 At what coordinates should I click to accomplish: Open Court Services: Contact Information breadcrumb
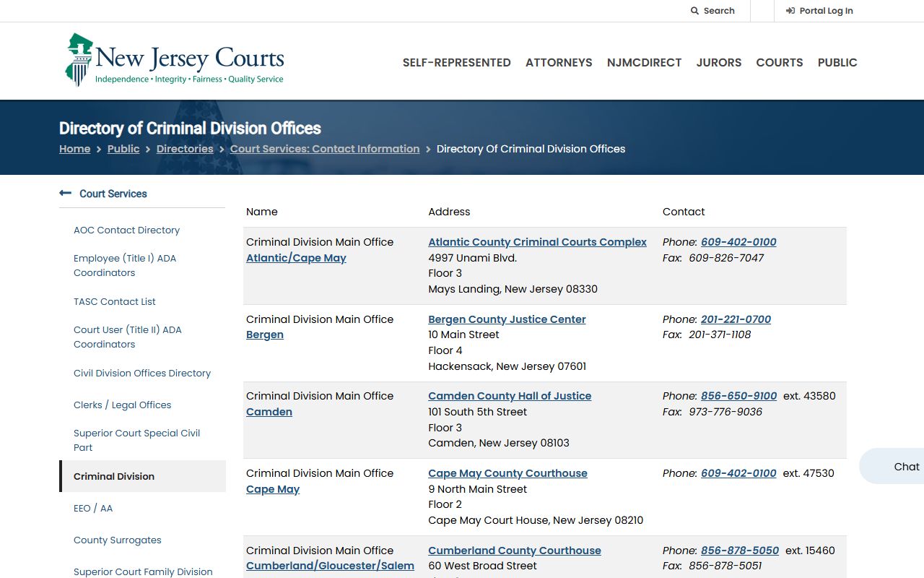(325, 149)
